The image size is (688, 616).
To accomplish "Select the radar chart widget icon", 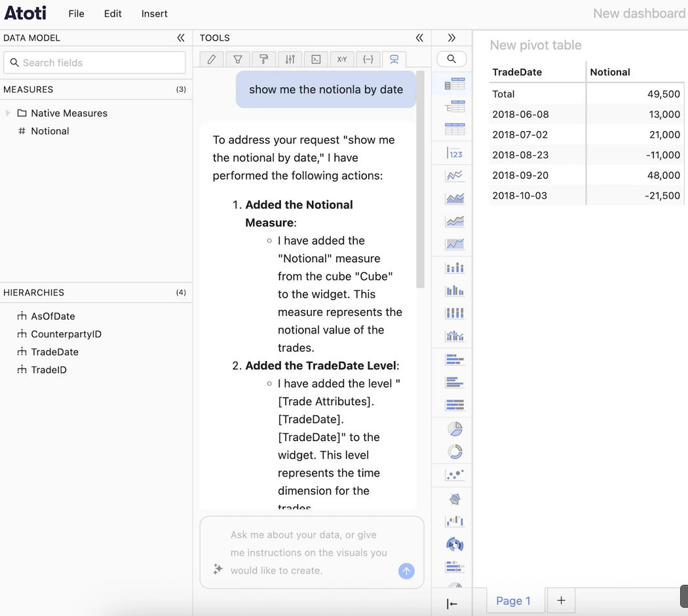I will [x=455, y=499].
